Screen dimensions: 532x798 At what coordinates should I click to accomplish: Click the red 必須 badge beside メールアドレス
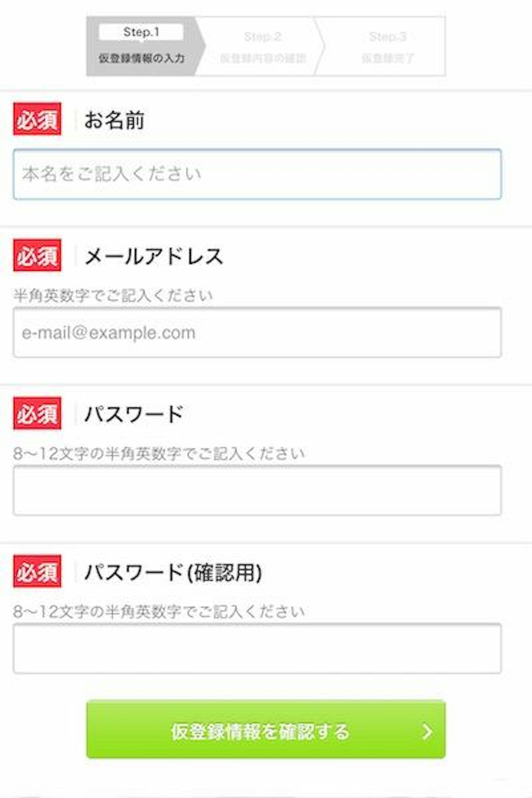tap(37, 255)
